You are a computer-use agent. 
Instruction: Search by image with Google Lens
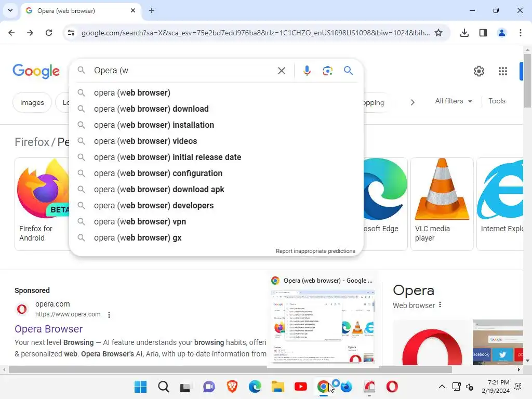point(327,71)
